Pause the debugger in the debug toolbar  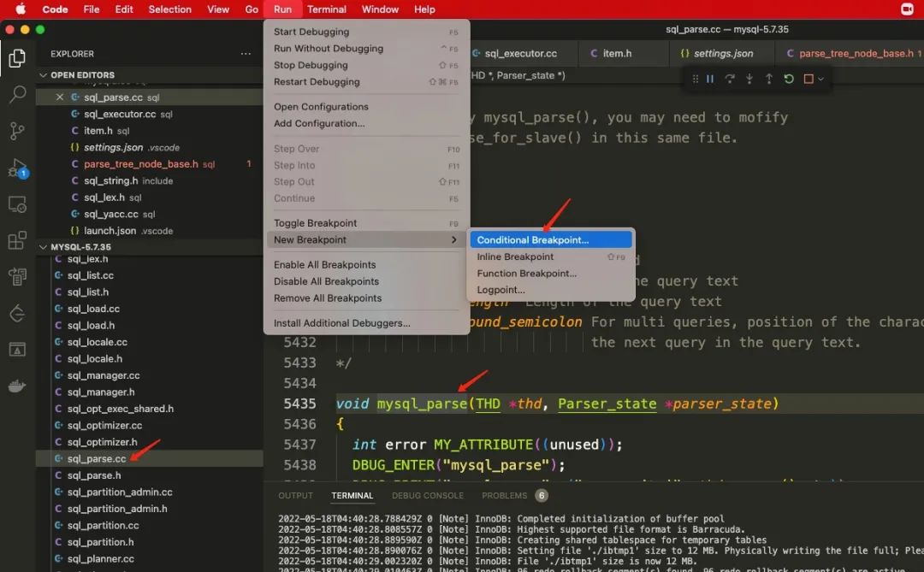pos(710,79)
